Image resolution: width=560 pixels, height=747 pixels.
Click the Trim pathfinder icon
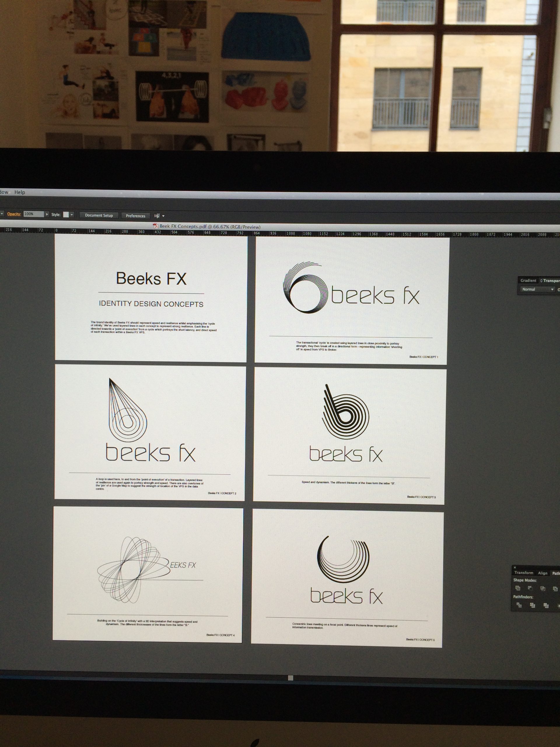point(532,605)
